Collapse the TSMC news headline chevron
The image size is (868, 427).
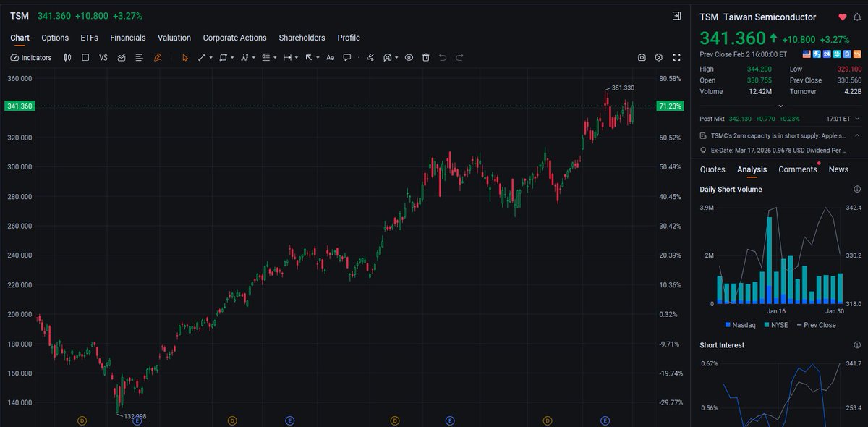[857, 135]
